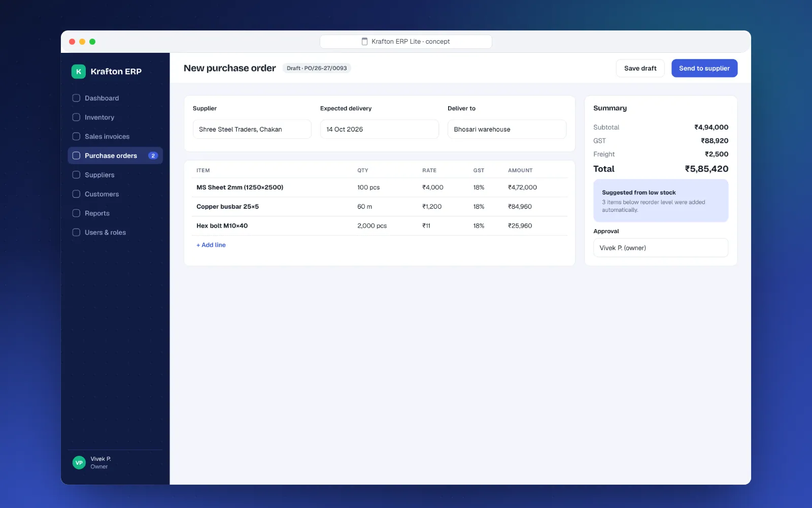Screen dimensions: 812x508
Task: Click the document icon in title bar
Action: [x=364, y=42]
